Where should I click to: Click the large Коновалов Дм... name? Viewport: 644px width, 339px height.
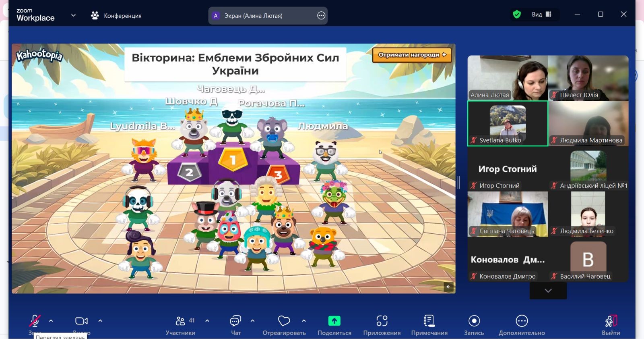pos(508,260)
